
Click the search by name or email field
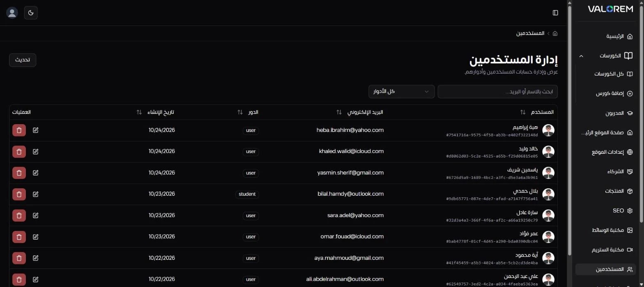point(497,91)
